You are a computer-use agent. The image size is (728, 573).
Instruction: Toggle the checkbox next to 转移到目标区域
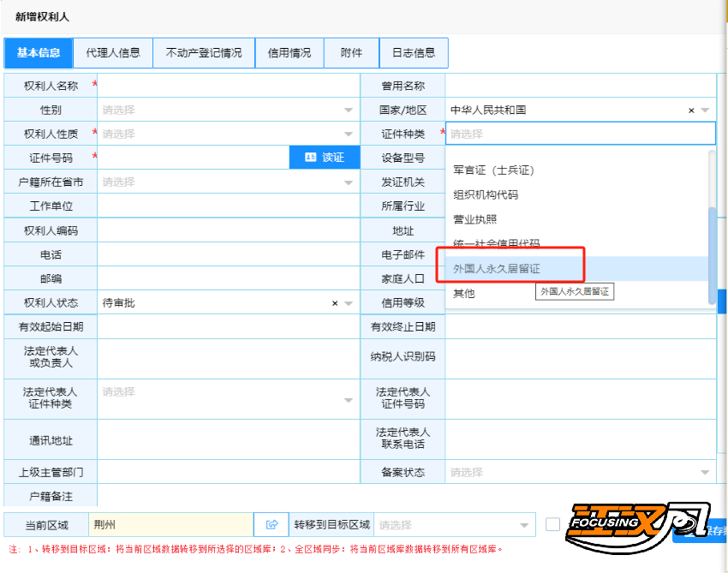pos(552,525)
